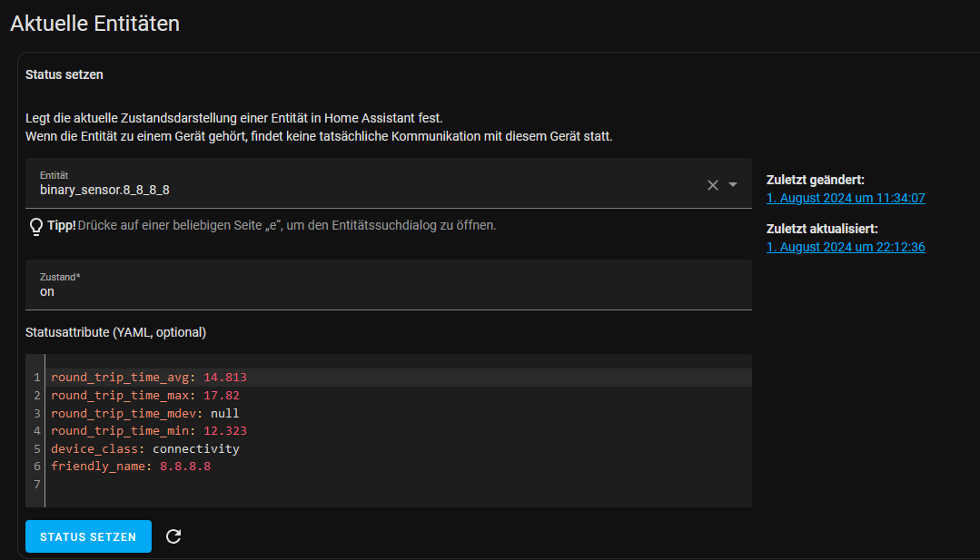980x560 pixels.
Task: Click the round_trip_time_max YAML key
Action: [x=120, y=396]
